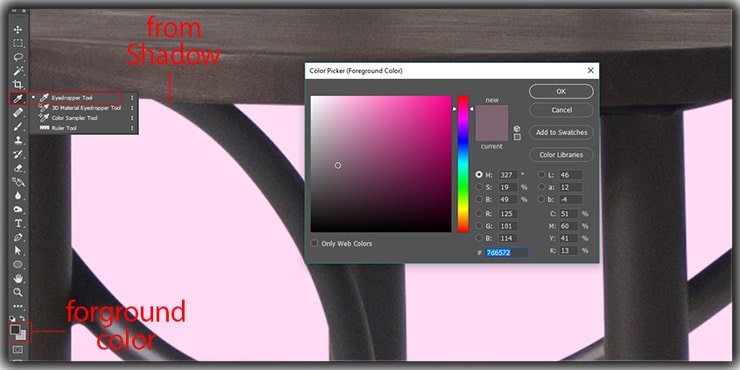740x370 pixels.
Task: Select the L lightness radio button
Action: tap(541, 175)
